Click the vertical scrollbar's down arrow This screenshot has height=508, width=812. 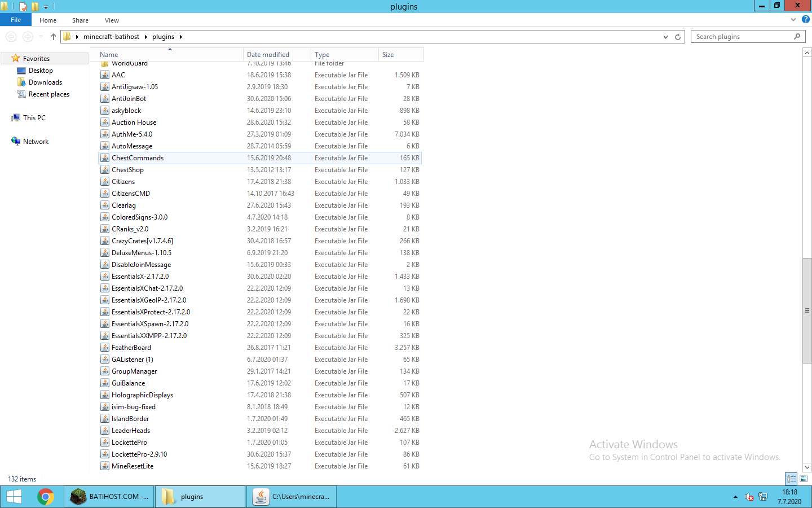[807, 467]
